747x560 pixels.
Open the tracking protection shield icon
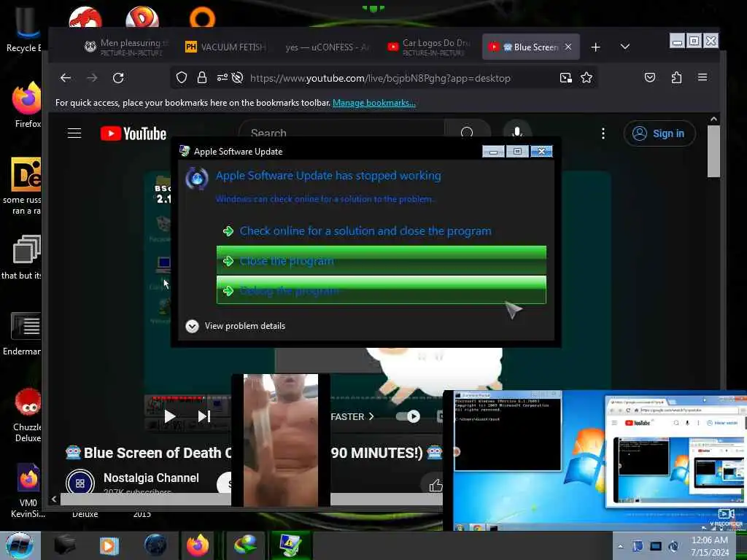(182, 77)
